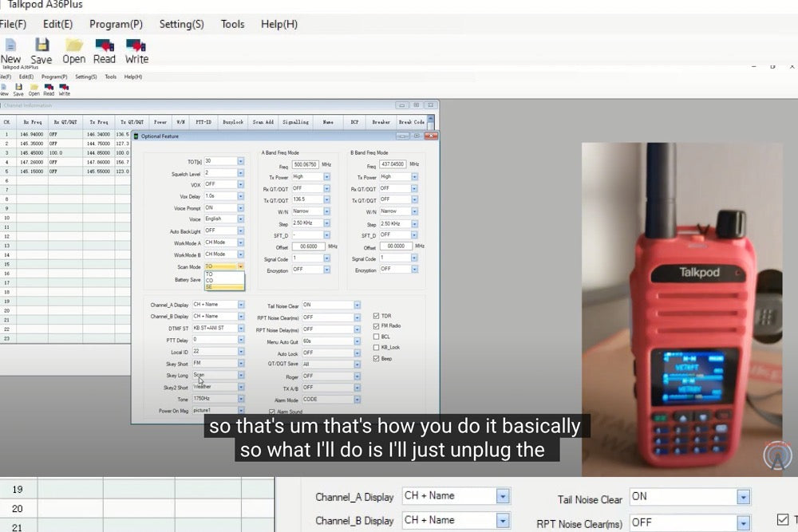This screenshot has height=532, width=798.
Task: Close the Optional Feature dialog
Action: tap(433, 136)
